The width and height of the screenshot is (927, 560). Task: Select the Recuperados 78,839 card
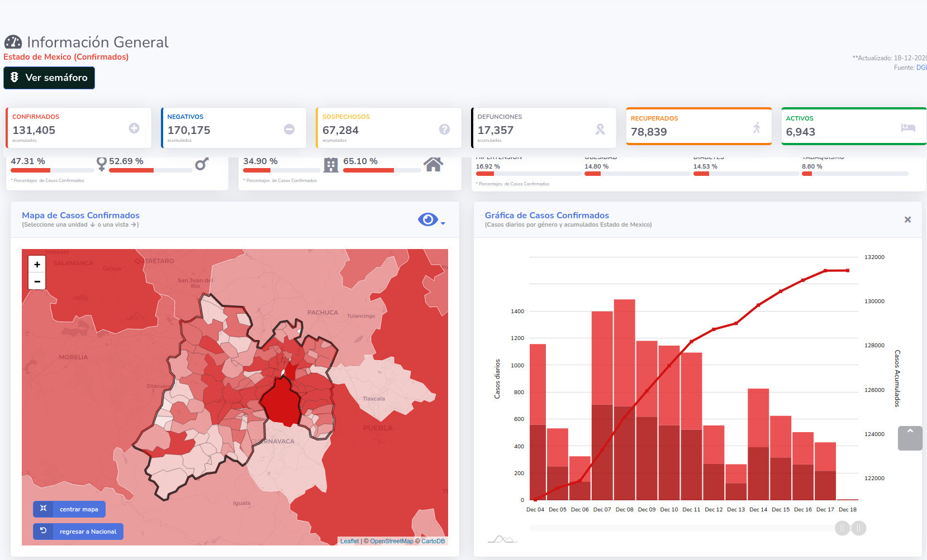point(699,126)
